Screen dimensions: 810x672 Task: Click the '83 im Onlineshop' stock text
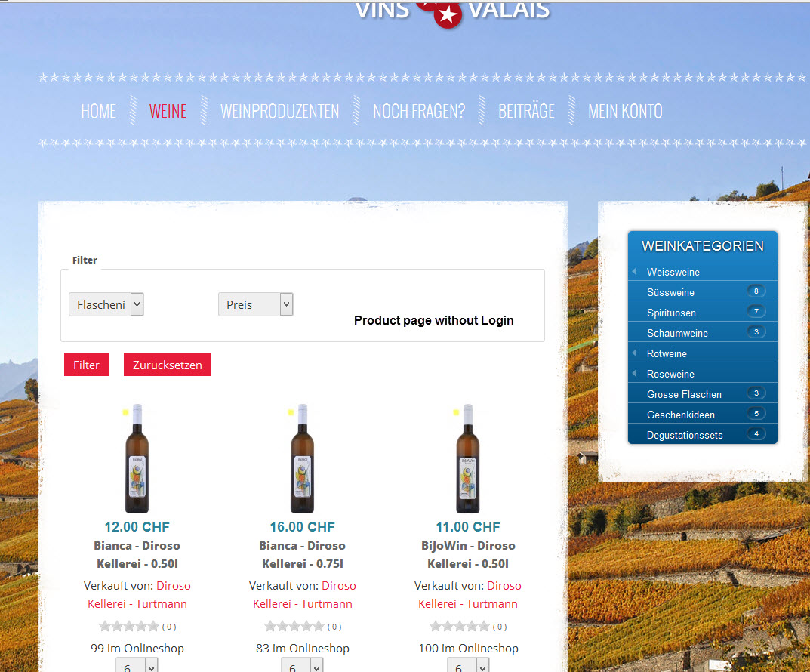[x=303, y=649]
